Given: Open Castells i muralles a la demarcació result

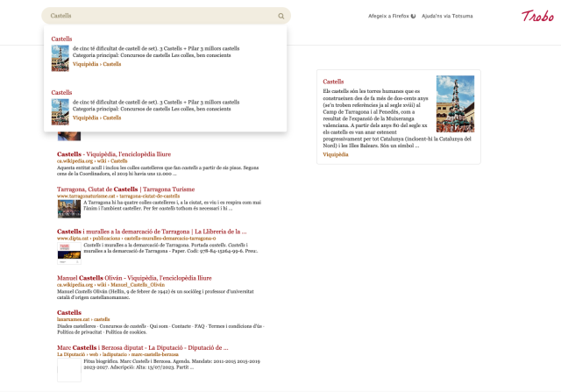Looking at the screenshot, I should coord(152,232).
